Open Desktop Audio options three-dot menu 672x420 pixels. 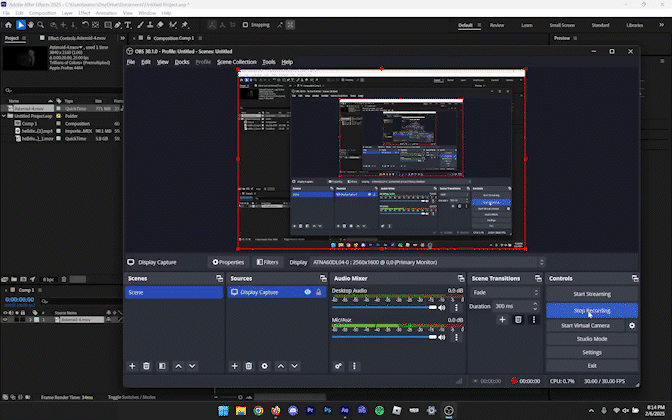456,308
